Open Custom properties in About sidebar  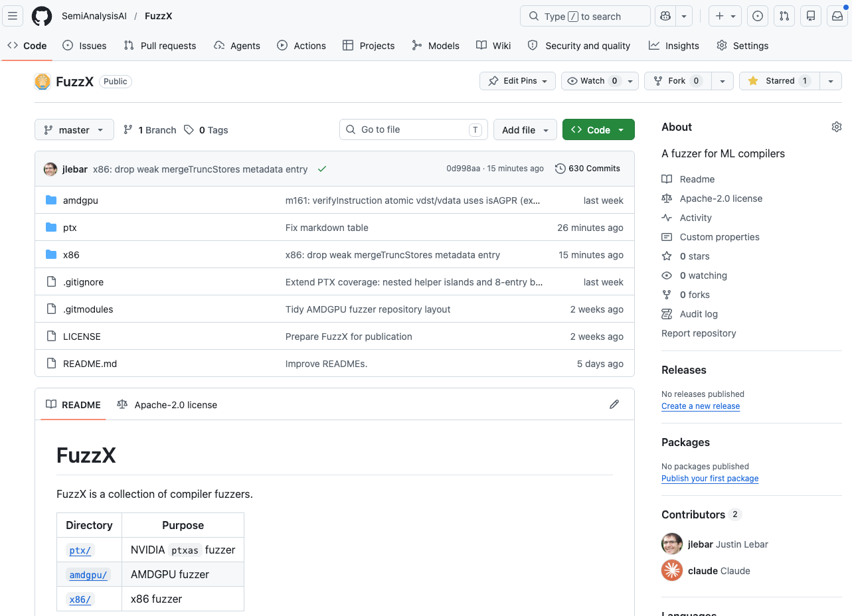719,237
